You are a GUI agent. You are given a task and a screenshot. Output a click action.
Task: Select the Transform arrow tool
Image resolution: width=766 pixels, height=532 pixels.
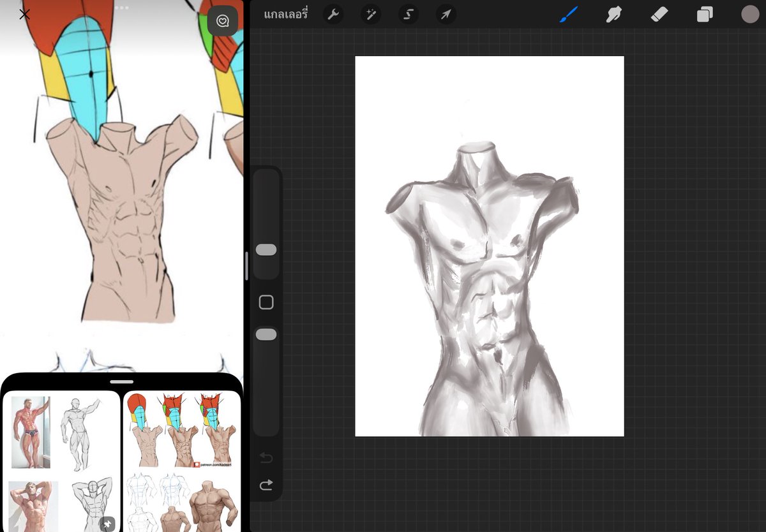click(x=446, y=14)
